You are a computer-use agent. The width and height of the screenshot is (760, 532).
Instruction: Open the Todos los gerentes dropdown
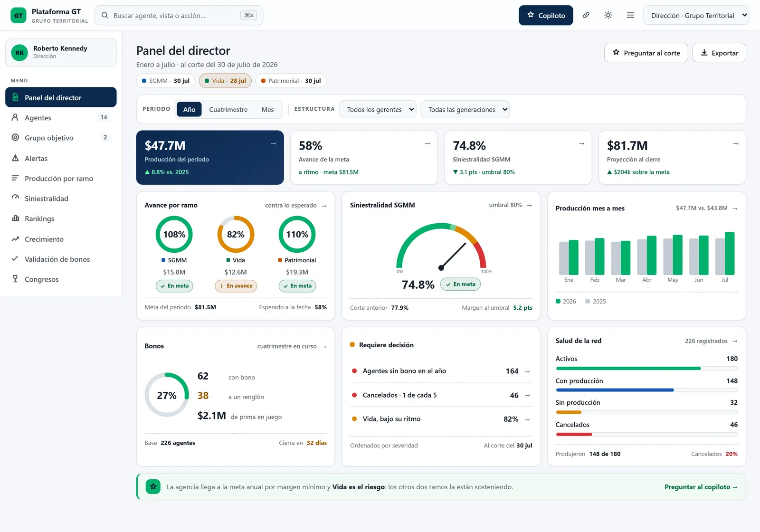pyautogui.click(x=378, y=109)
